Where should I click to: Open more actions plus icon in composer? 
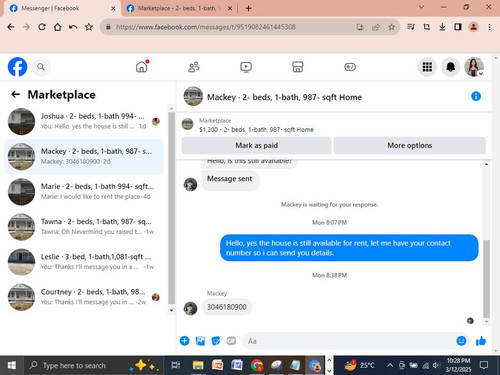click(185, 341)
